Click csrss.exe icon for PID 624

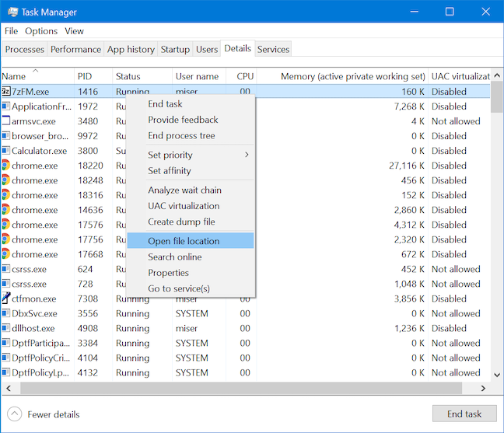click(x=6, y=268)
